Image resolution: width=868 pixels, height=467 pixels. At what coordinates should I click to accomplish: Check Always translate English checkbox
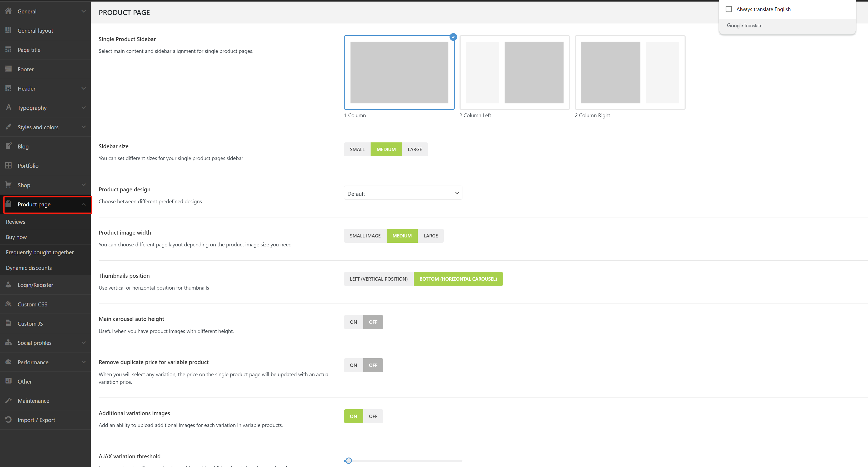pyautogui.click(x=729, y=9)
